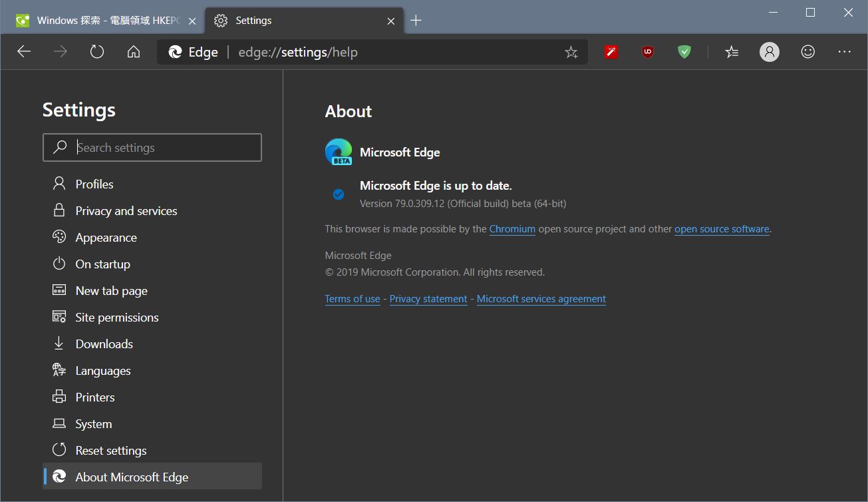Open the Terms of use link

353,299
